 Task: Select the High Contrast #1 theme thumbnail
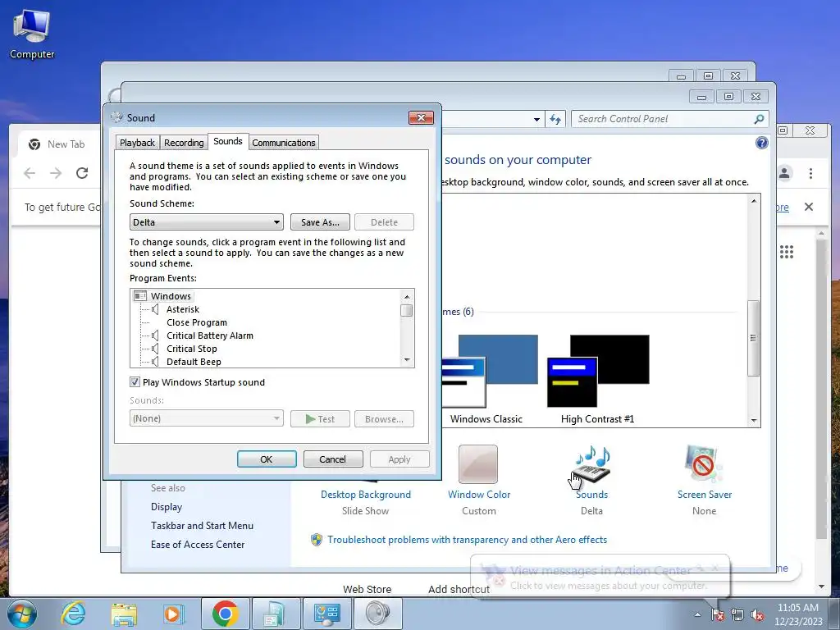click(598, 372)
